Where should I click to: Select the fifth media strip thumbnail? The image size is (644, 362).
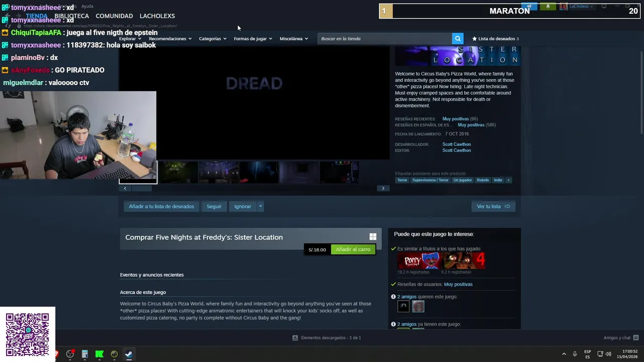point(299,172)
